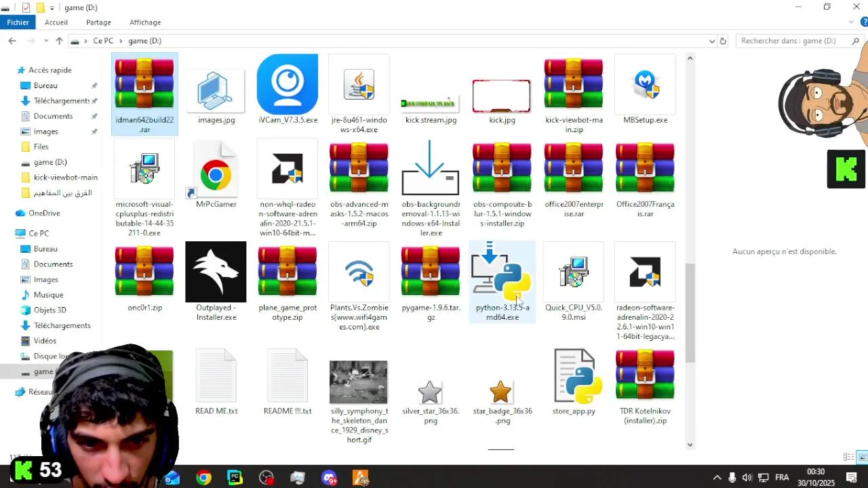
Task: Switch to large icons view button
Action: (863, 457)
